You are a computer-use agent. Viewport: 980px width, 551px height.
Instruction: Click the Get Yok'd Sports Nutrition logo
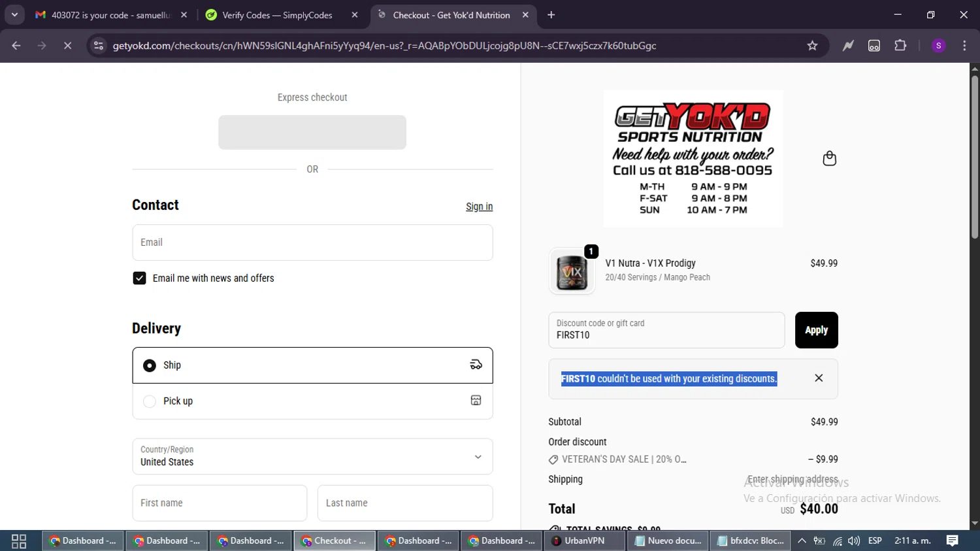[693, 159]
